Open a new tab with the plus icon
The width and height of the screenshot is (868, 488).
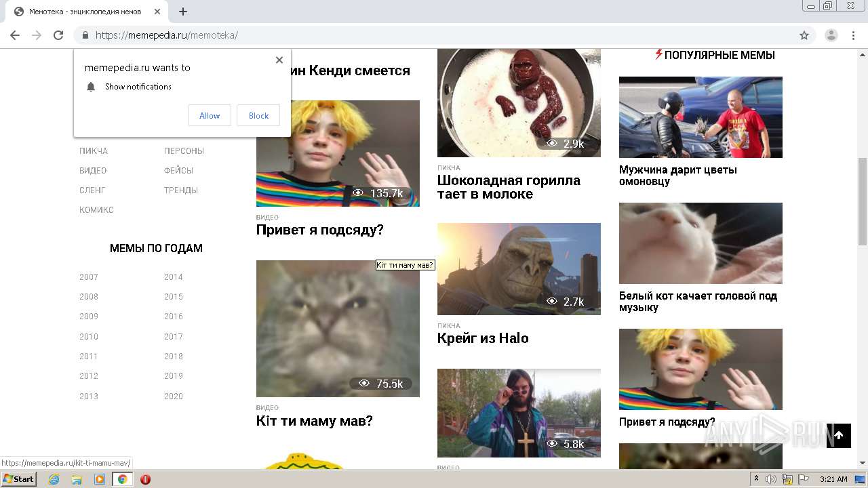[182, 12]
